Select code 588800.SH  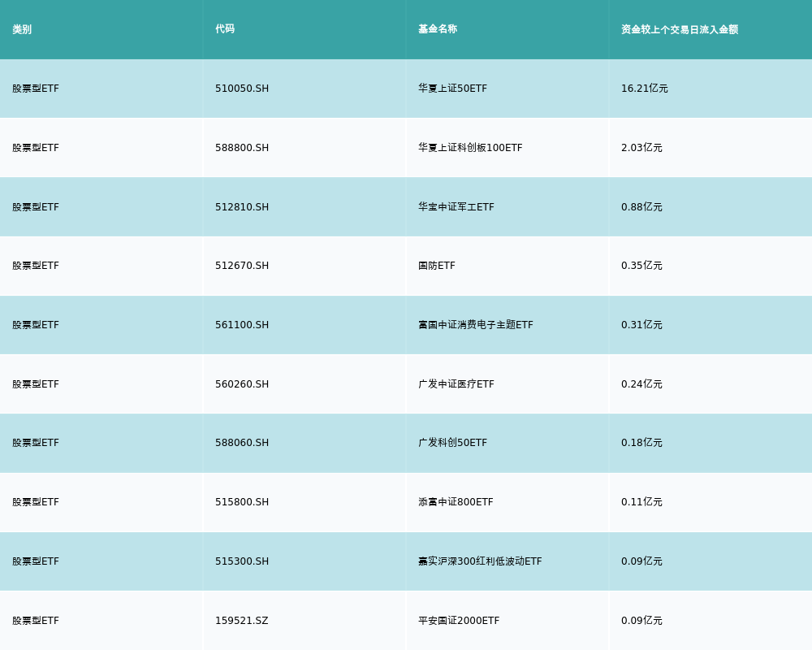(x=242, y=148)
